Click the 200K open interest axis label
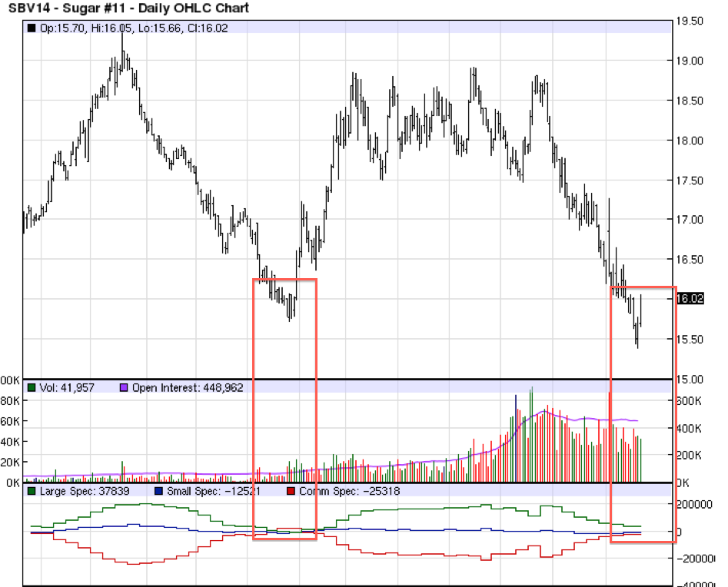The width and height of the screenshot is (728, 587). pyautogui.click(x=690, y=455)
